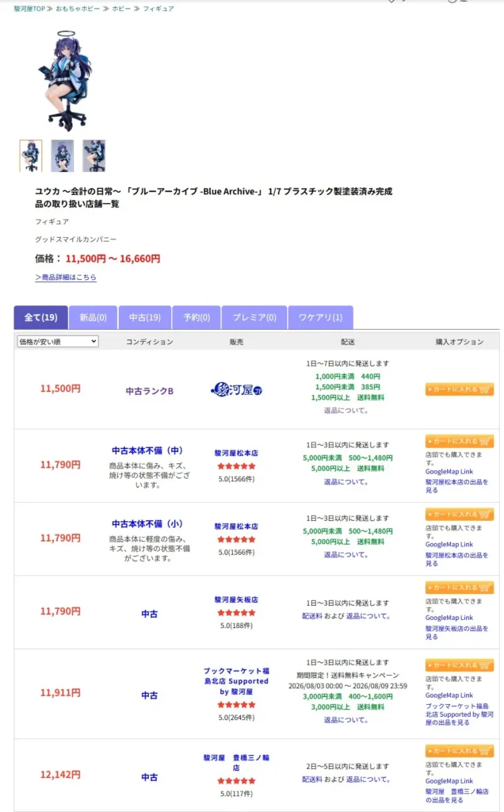Open the 価格が安い順 sort dropdown
Image resolution: width=504 pixels, height=812 pixels.
click(57, 341)
